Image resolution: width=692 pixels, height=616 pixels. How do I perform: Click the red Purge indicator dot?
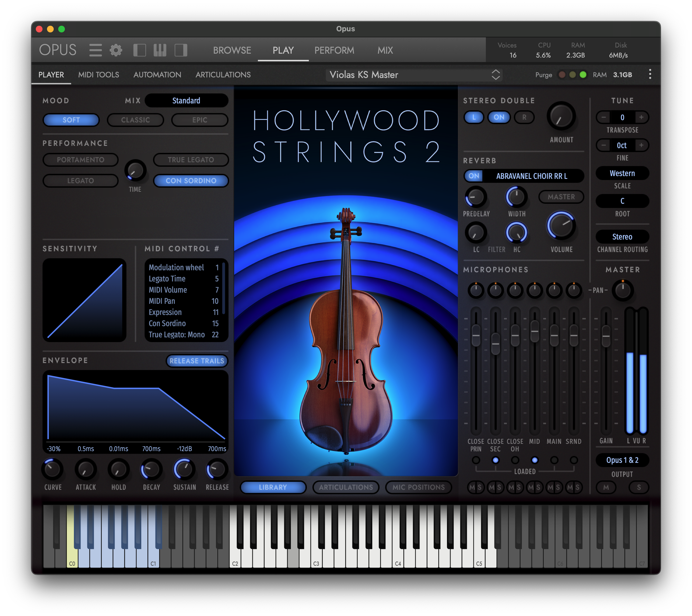[562, 75]
